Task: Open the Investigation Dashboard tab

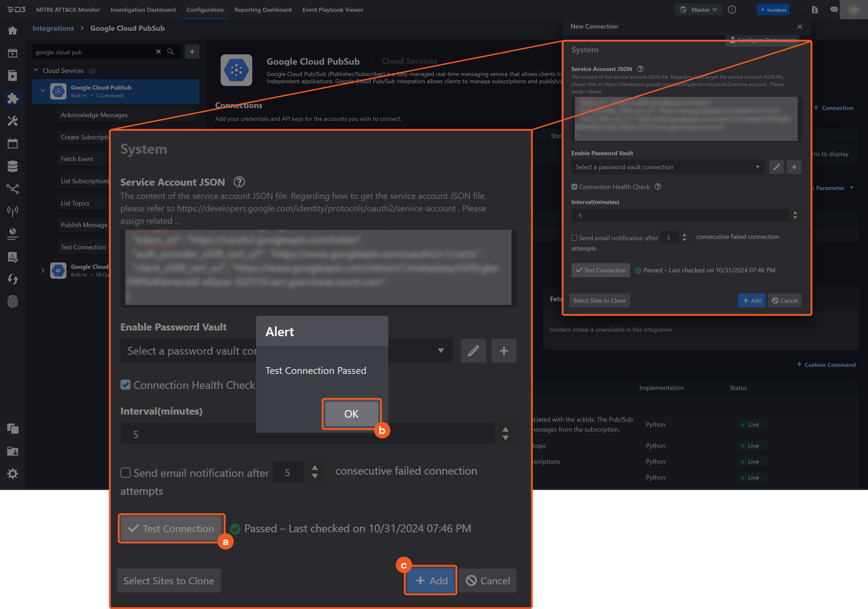Action: click(143, 10)
